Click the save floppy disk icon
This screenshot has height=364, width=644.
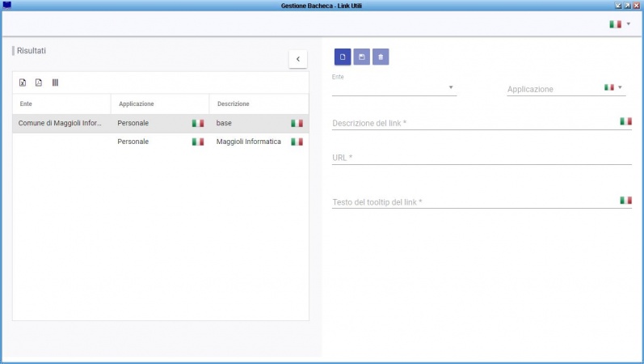click(x=362, y=57)
